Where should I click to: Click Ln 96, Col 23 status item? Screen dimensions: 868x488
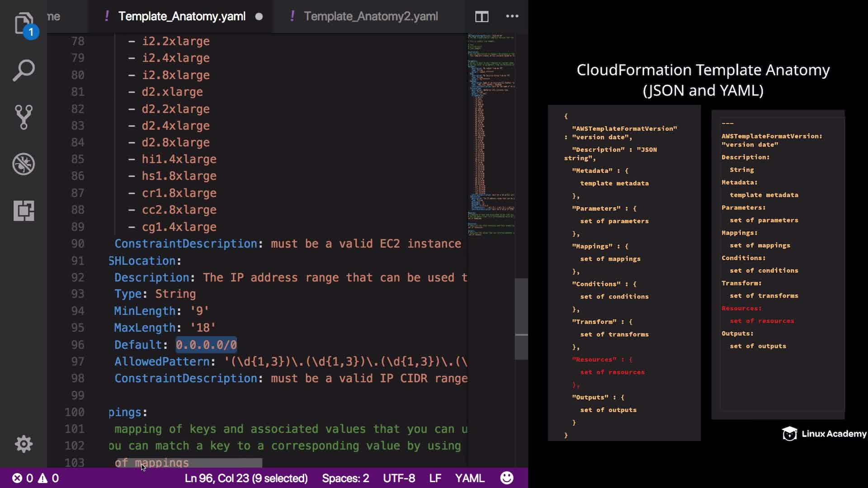tap(246, 478)
